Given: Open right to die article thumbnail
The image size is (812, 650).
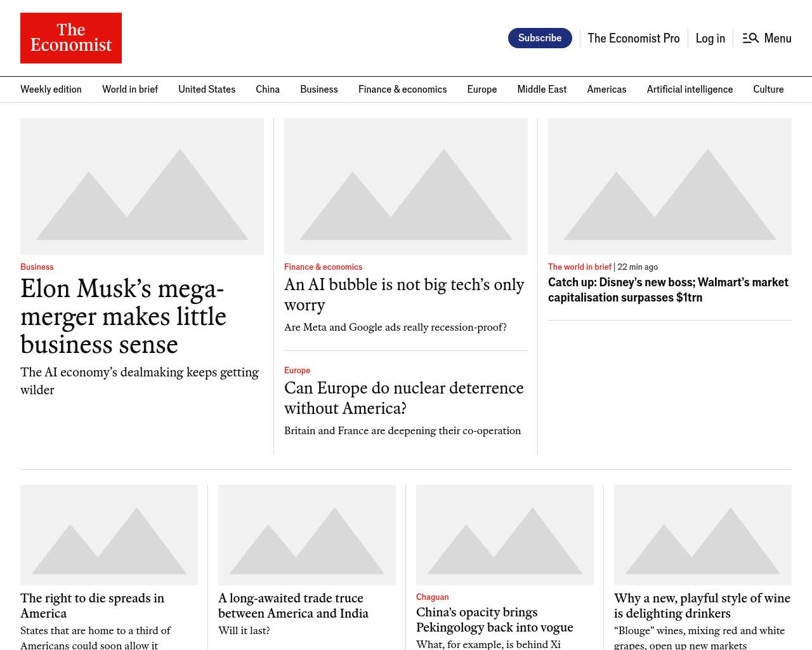Looking at the screenshot, I should click(109, 535).
